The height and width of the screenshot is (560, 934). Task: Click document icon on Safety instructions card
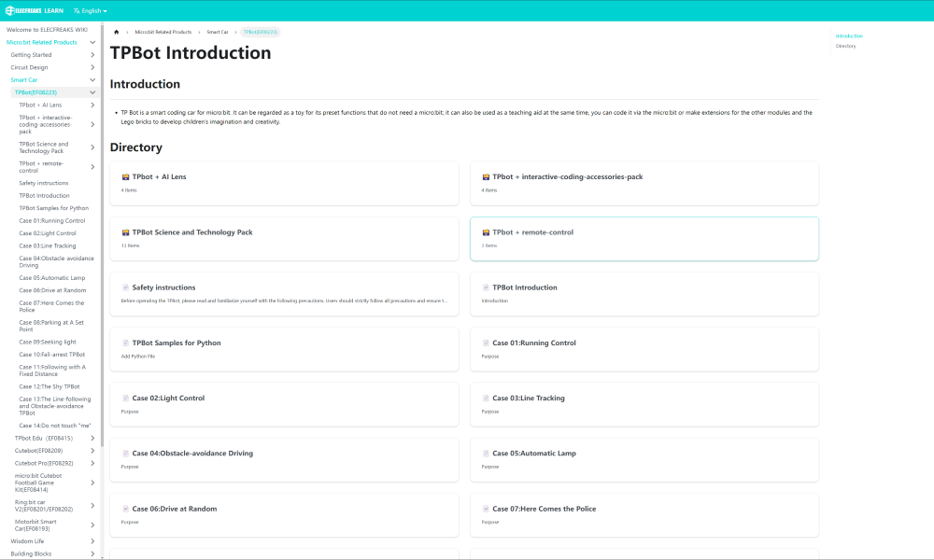click(x=125, y=287)
